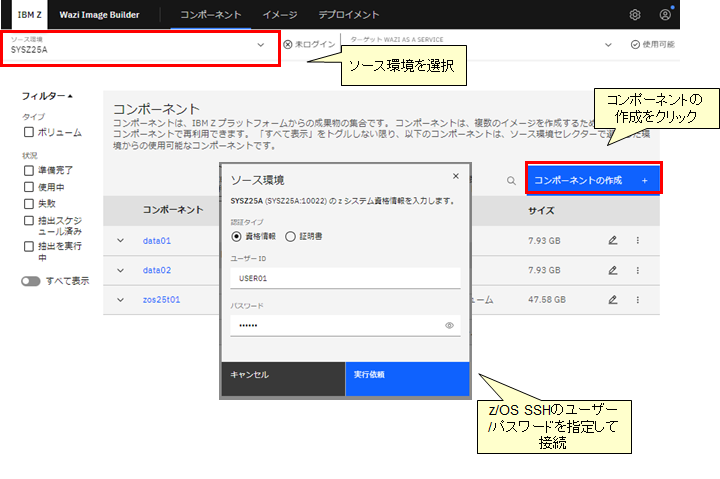Viewport: 720px width, 479px height.
Task: Click the ユーザーID field with USER01
Action: [x=345, y=278]
